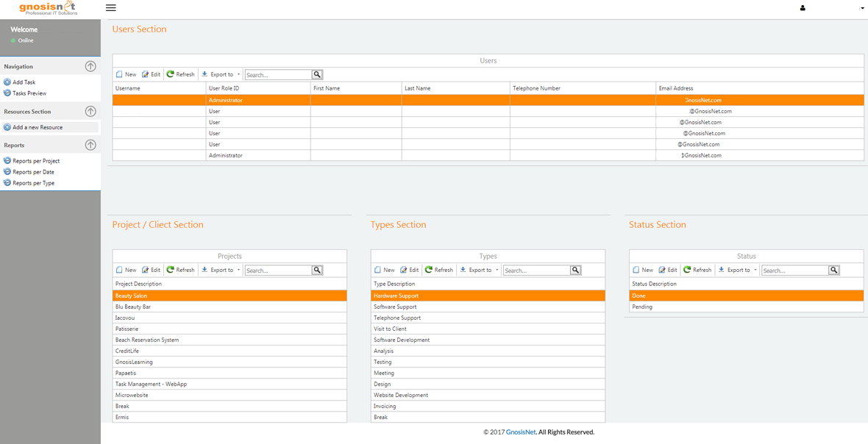Click the search magnifier in Status toolbar
Viewport: 868px width, 444px height.
pyautogui.click(x=834, y=271)
